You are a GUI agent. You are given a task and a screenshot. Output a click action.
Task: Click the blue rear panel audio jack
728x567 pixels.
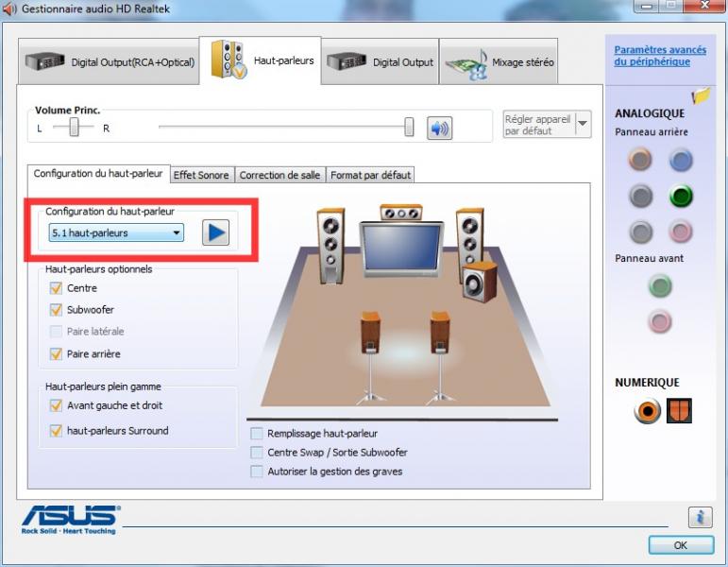pos(681,161)
